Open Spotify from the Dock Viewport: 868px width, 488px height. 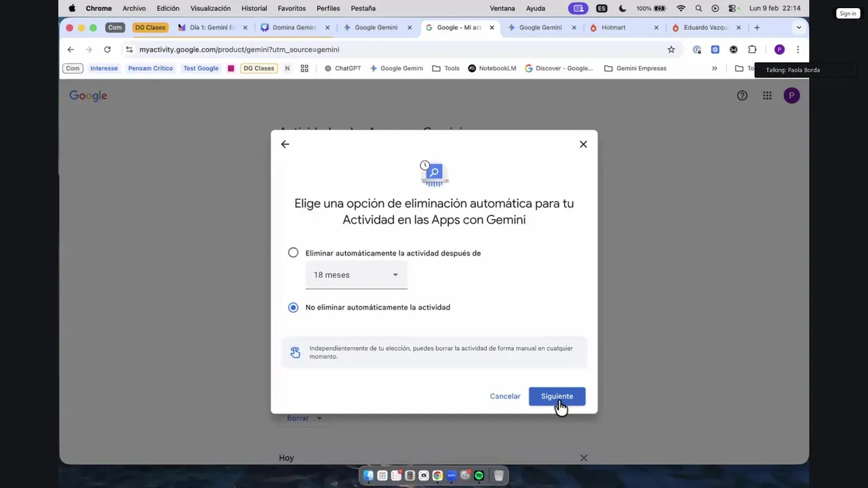tap(479, 476)
